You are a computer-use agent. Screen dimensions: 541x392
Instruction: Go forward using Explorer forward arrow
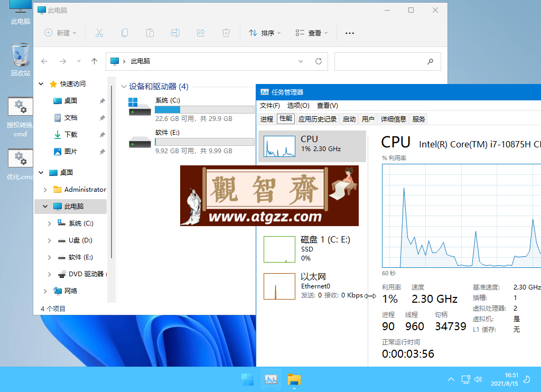63,61
